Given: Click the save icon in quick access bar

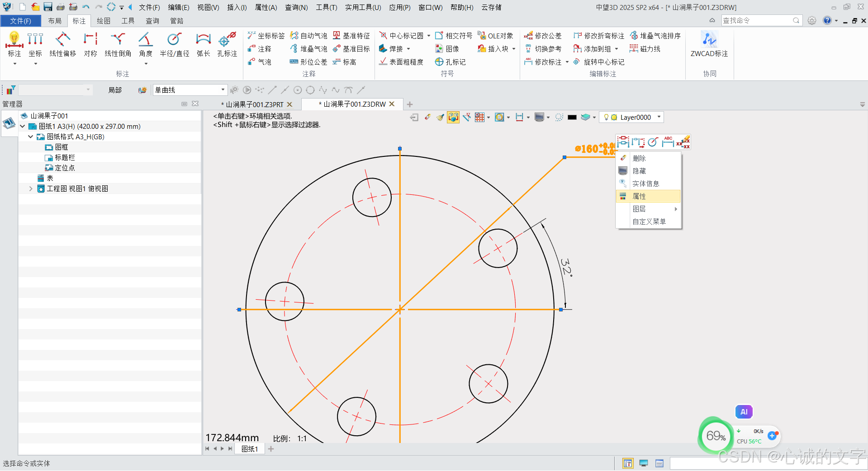Looking at the screenshot, I should (x=48, y=7).
